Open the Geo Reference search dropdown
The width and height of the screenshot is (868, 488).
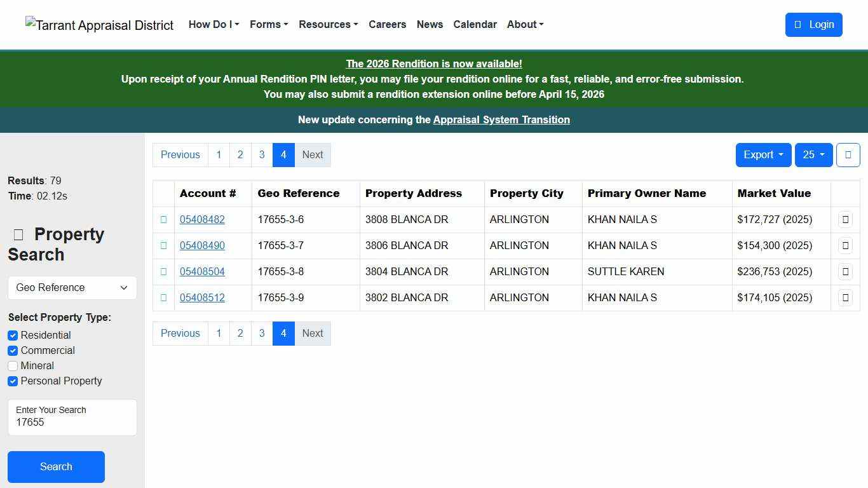click(x=72, y=287)
